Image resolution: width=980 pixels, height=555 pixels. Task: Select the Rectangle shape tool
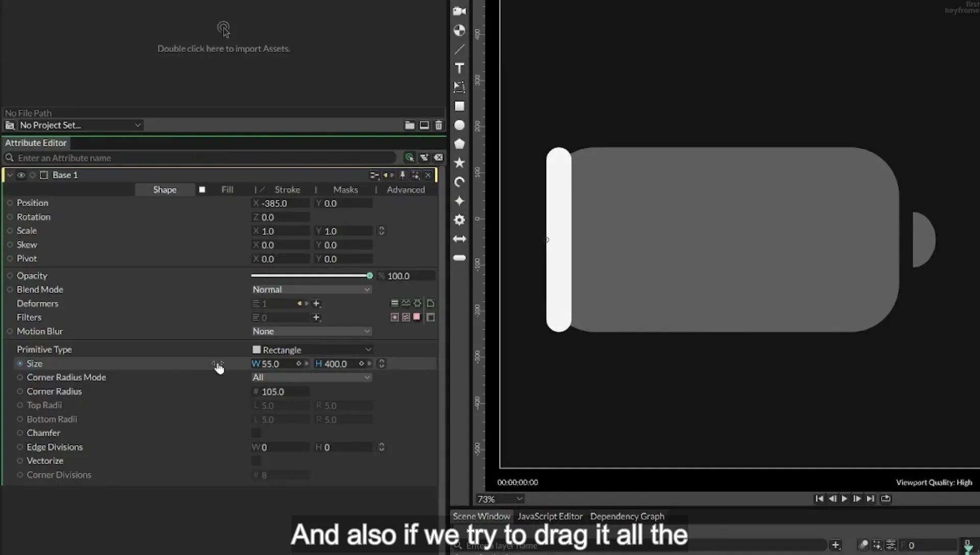pyautogui.click(x=459, y=106)
